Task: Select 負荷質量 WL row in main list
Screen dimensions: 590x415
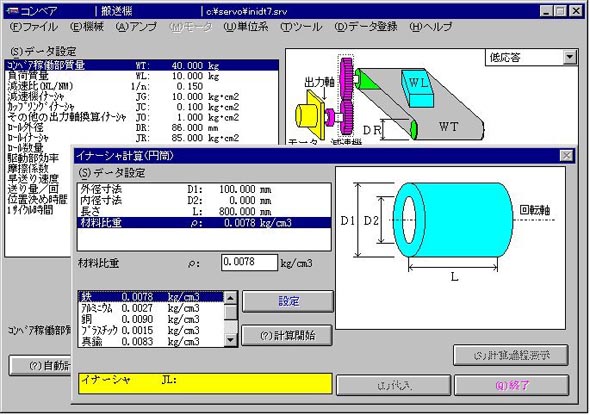Action: pyautogui.click(x=141, y=76)
